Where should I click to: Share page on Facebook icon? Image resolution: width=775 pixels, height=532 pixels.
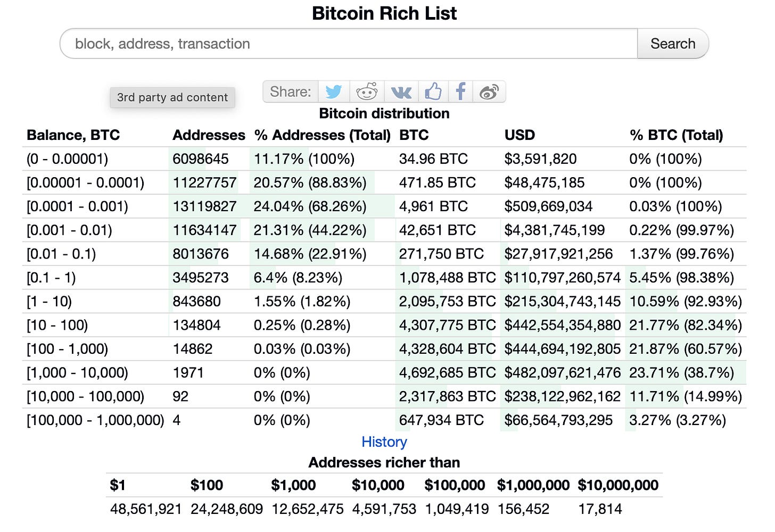click(x=461, y=92)
